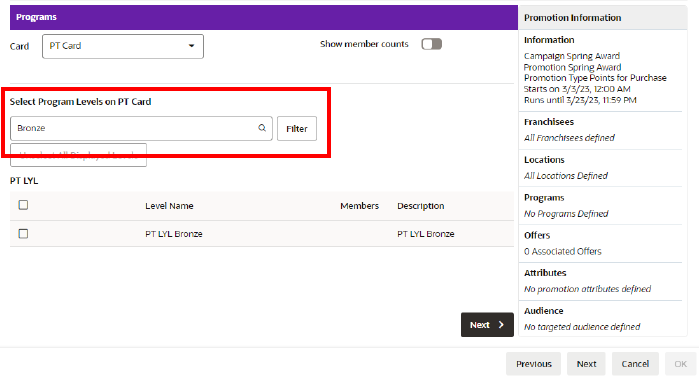699x378 pixels.
Task: Check the select-all checkbox in table header
Action: [x=23, y=205]
